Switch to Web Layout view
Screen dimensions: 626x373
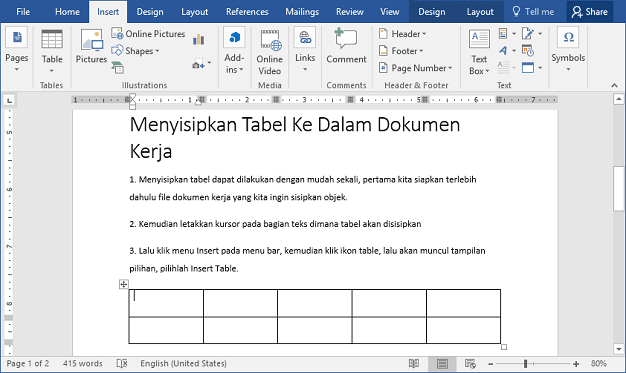click(470, 363)
